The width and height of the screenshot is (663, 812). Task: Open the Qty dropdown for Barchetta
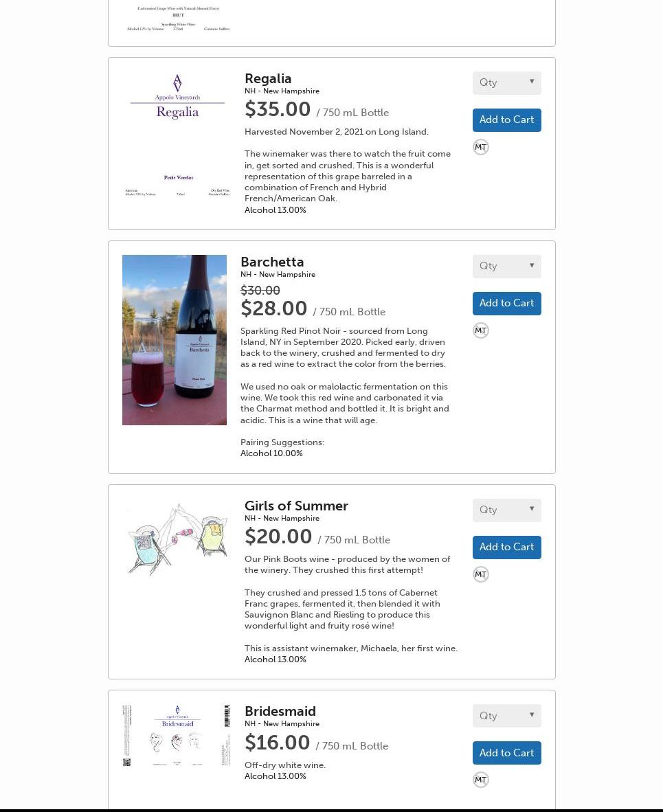tap(506, 267)
